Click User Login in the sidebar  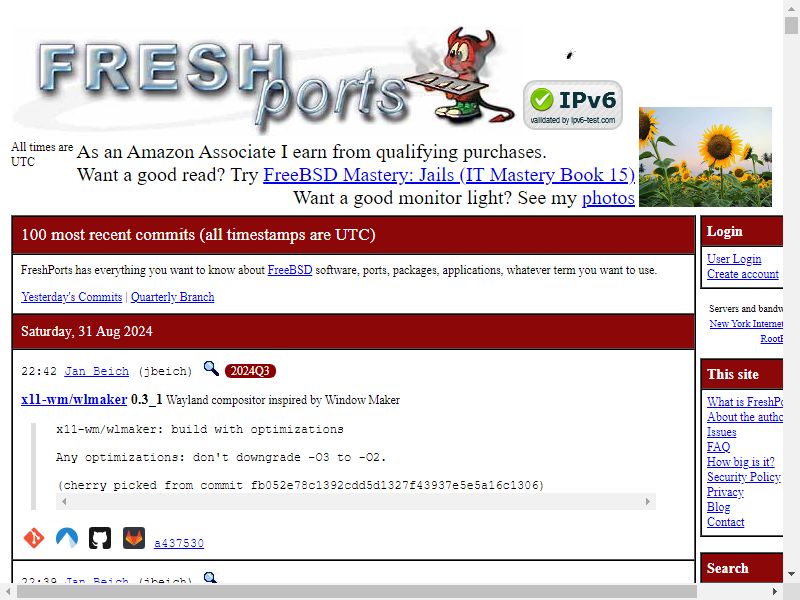(x=734, y=259)
